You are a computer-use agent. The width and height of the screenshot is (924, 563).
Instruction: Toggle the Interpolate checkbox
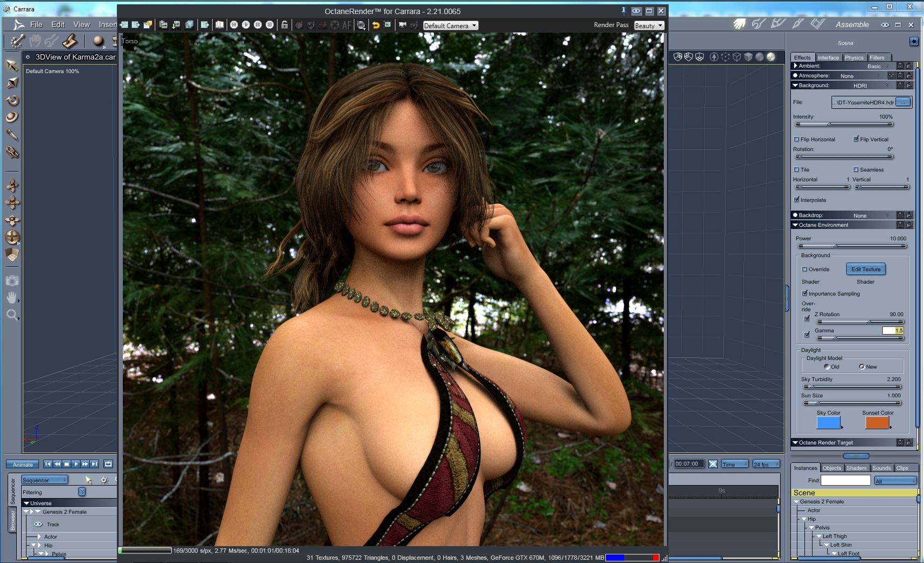pos(796,200)
